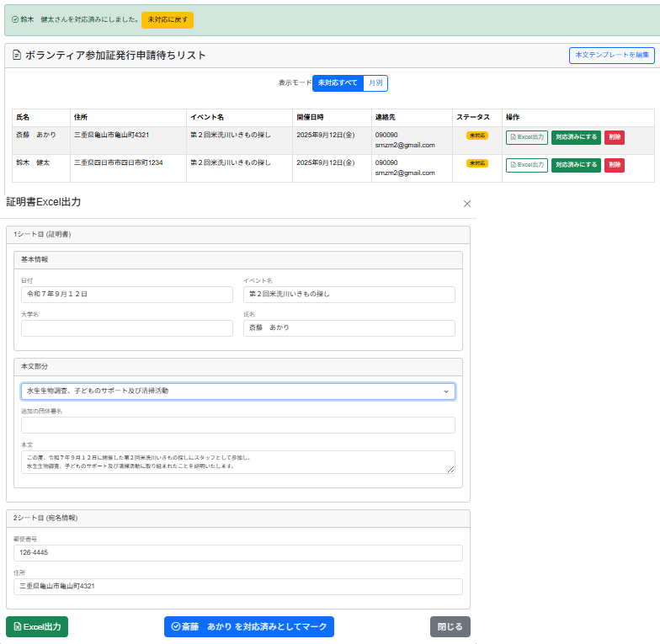Screen dimensions: 660x644
Task: Click the green Excel出力 button at bottom
Action: (37, 626)
